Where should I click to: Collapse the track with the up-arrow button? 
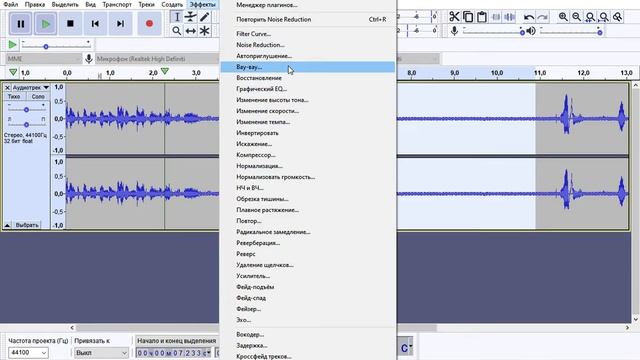[x=7, y=225]
